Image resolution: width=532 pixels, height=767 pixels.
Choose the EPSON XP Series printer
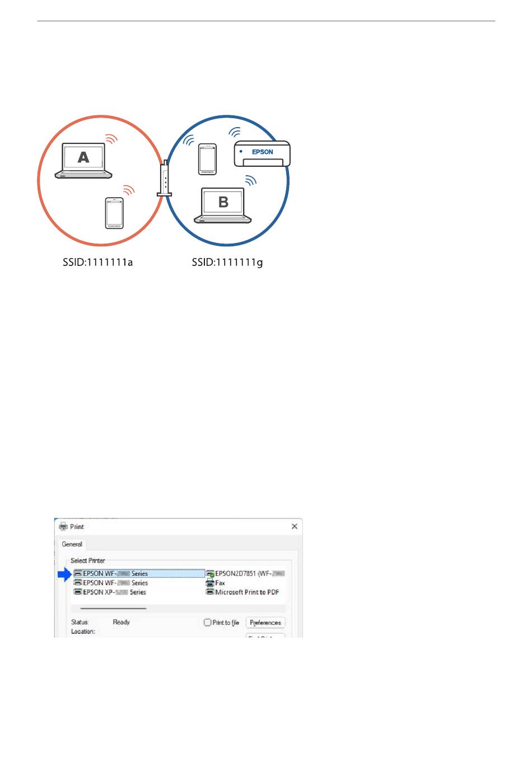coord(110,592)
